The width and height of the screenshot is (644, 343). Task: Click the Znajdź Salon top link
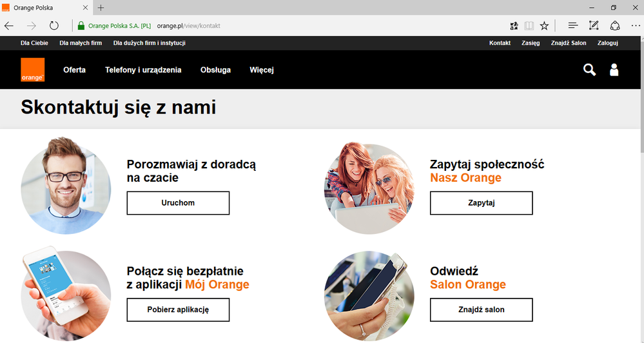pyautogui.click(x=569, y=43)
